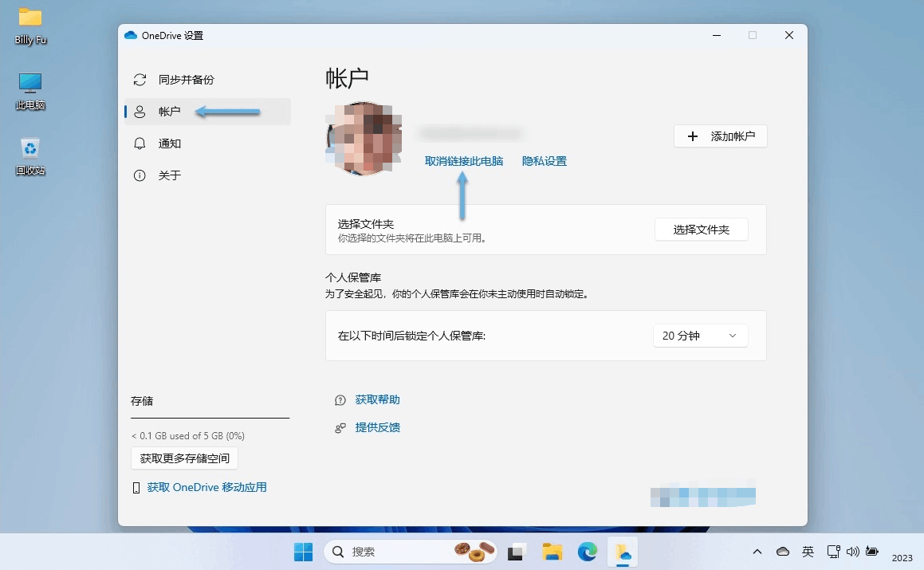The image size is (924, 570).
Task: Show hidden tray icons chevron
Action: click(x=757, y=552)
